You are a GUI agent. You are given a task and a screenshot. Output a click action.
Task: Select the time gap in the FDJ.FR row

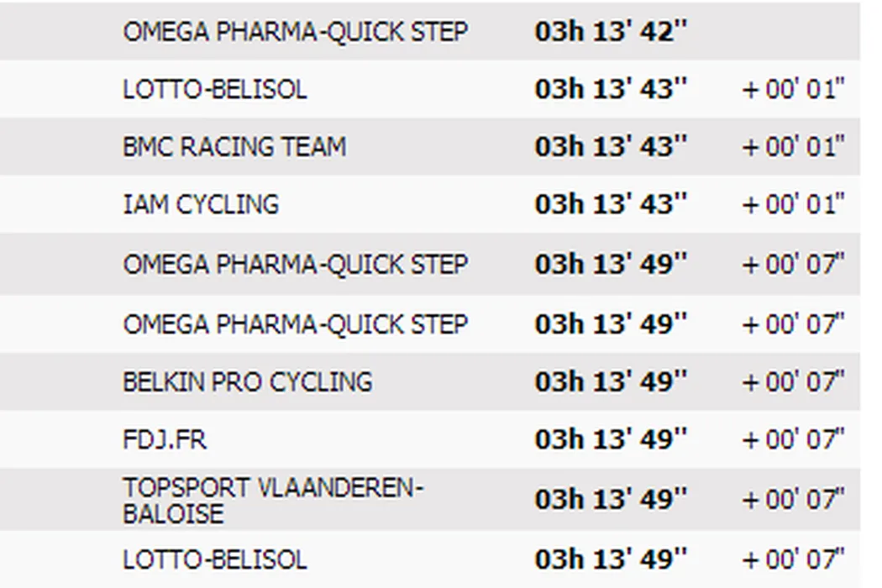pyautogui.click(x=793, y=440)
